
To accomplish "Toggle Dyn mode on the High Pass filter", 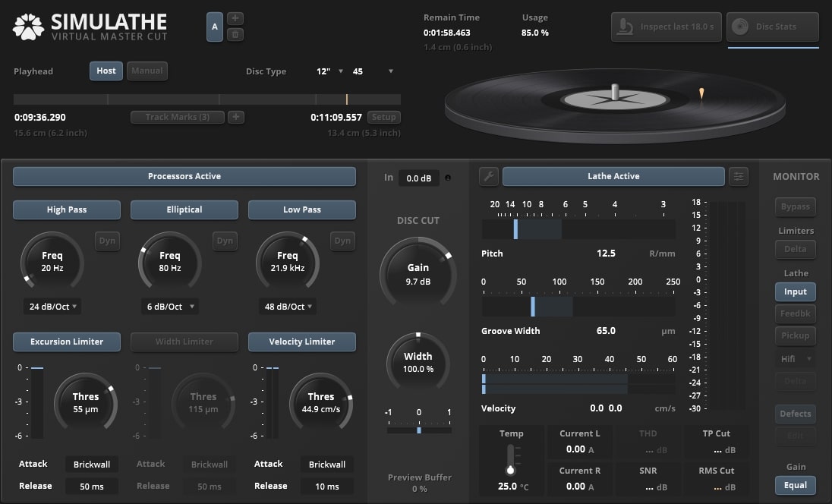I will [x=107, y=241].
